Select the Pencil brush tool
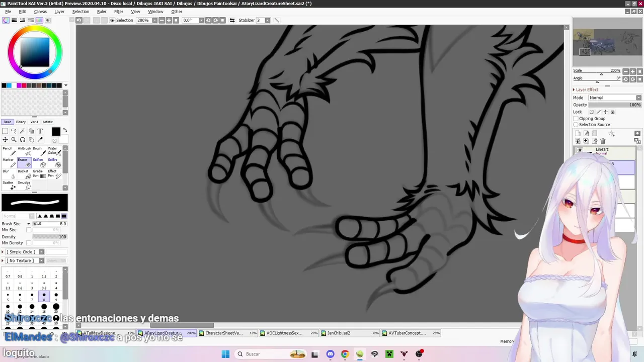This screenshot has width=644, height=362. point(9,151)
